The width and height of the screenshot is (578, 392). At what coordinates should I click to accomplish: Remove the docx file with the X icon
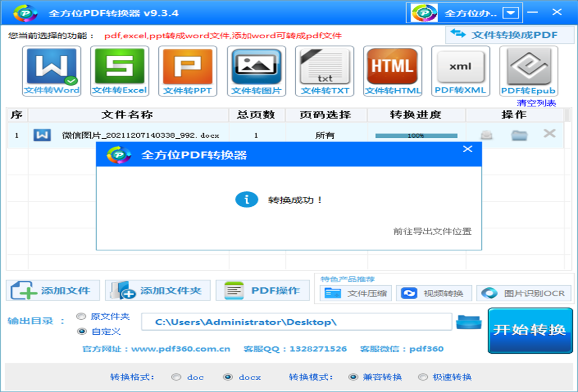click(549, 134)
